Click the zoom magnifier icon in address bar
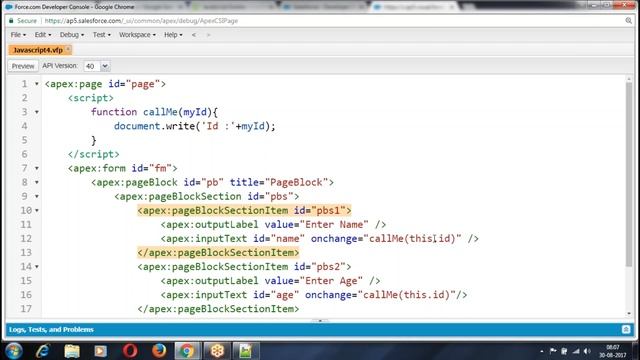The height and width of the screenshot is (360, 640). [629, 20]
